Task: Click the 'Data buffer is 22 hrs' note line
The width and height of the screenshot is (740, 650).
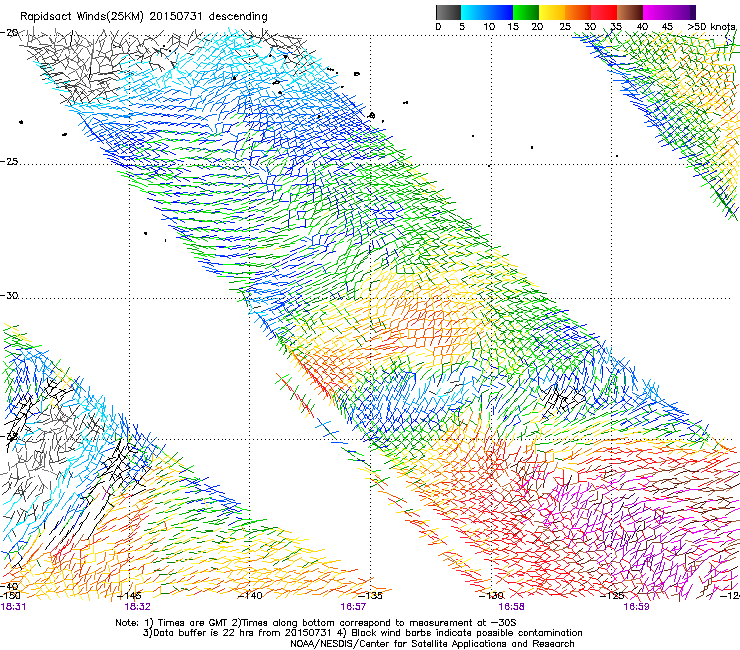Action: (x=362, y=633)
